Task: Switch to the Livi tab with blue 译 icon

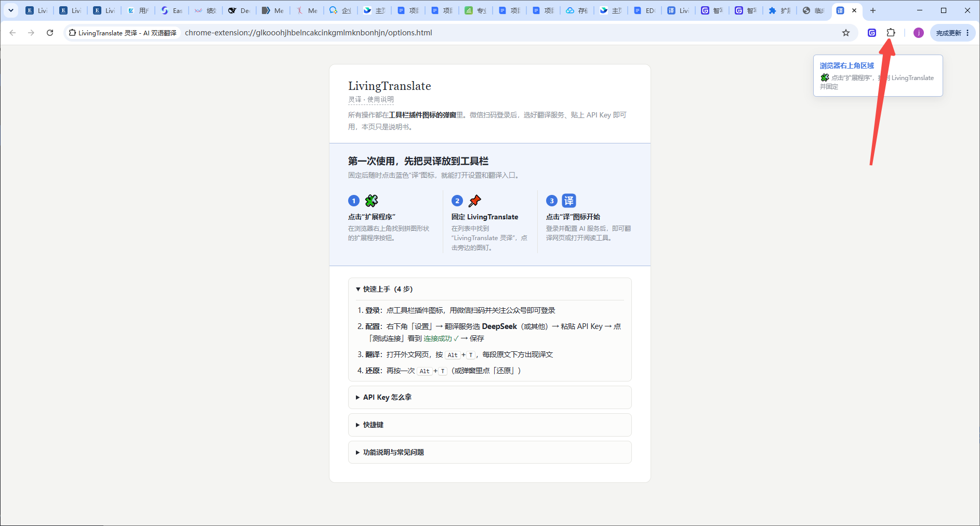Action: pyautogui.click(x=679, y=10)
